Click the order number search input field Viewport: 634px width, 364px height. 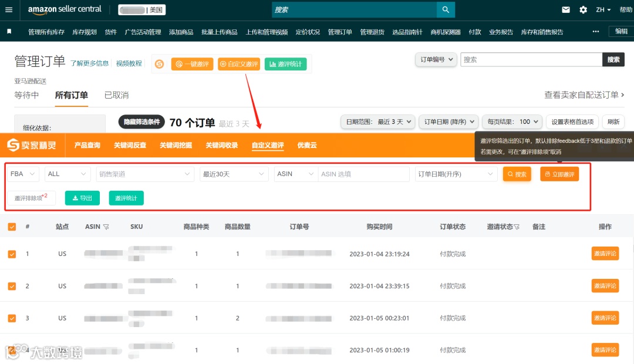point(531,59)
